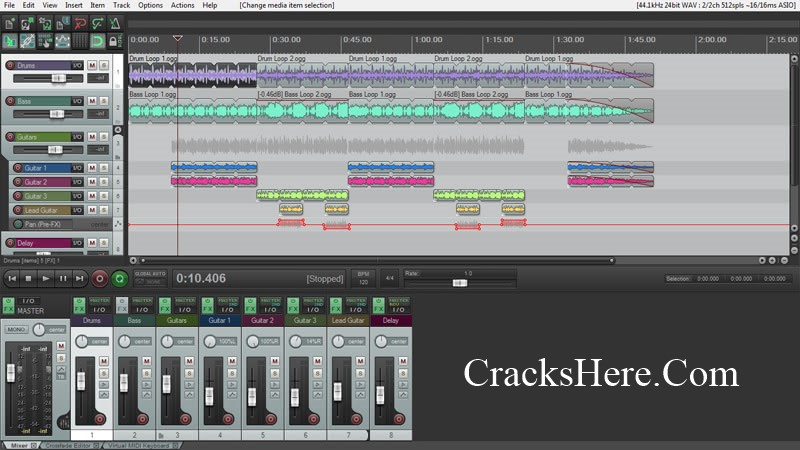Click the envelope icon beside Pan (Pre-FX)

(x=118, y=224)
